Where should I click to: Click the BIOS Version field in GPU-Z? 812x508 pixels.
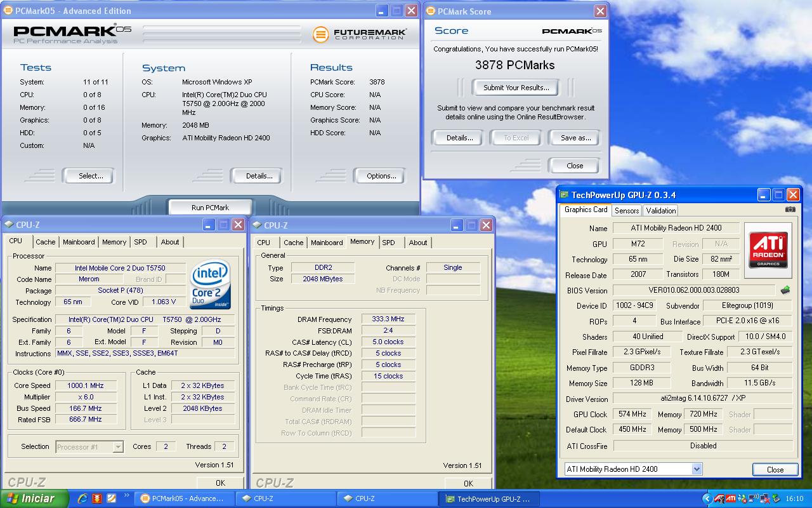point(694,290)
